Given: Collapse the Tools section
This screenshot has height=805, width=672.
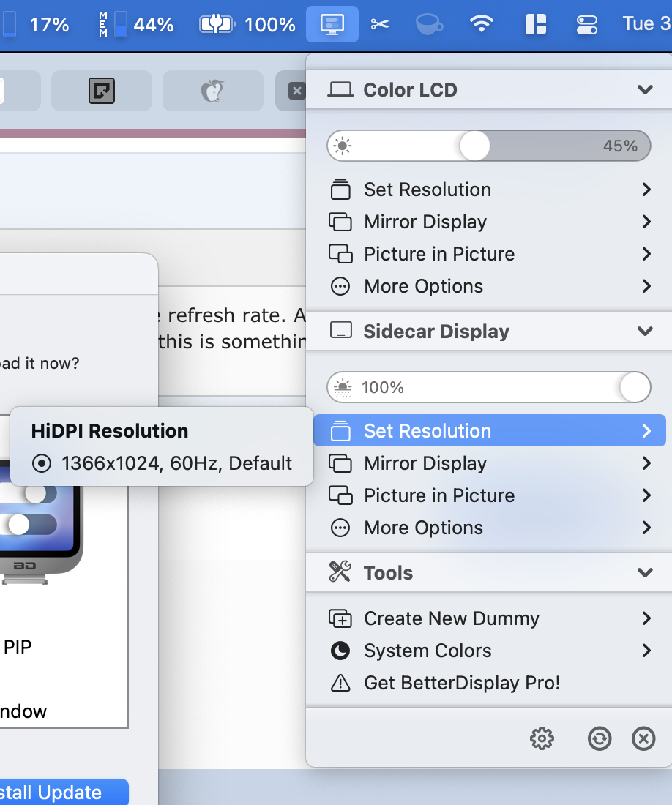Looking at the screenshot, I should coord(645,572).
